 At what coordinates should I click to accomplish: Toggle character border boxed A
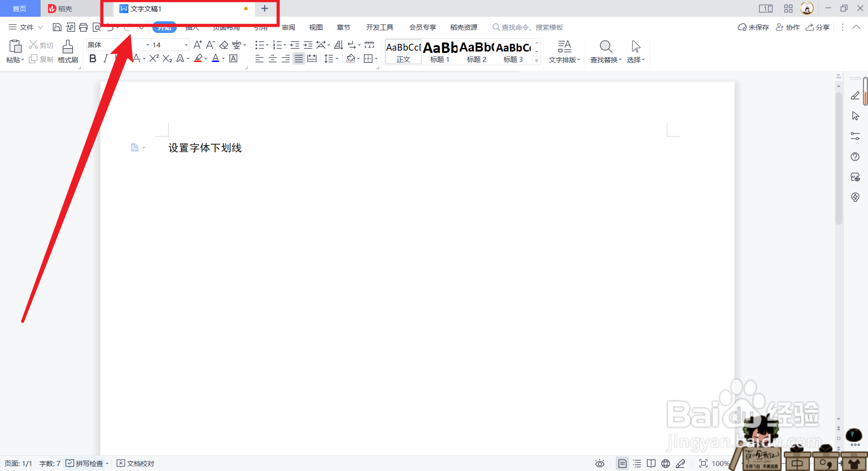click(x=233, y=58)
